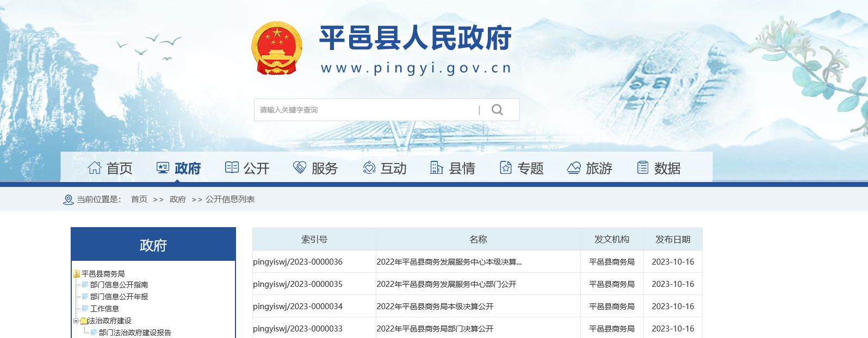
Task: Click the magnifier search icon
Action: [497, 110]
